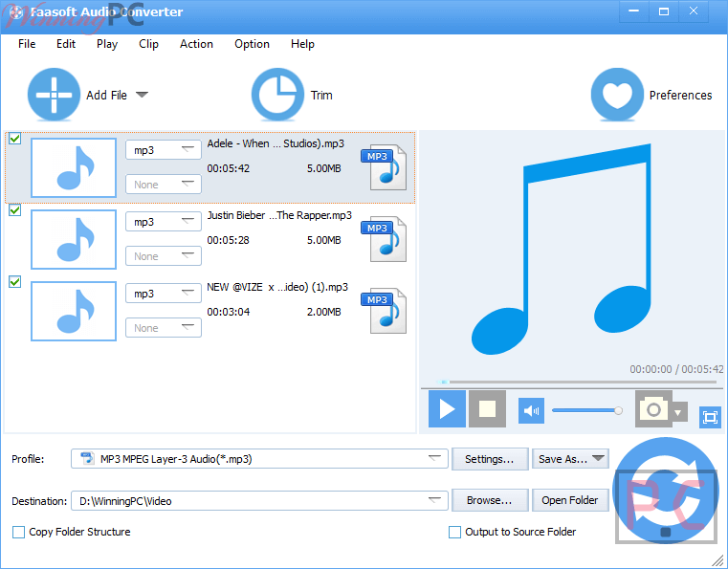Uncheck the Adele track checkbox
This screenshot has width=728, height=569.
(x=15, y=139)
